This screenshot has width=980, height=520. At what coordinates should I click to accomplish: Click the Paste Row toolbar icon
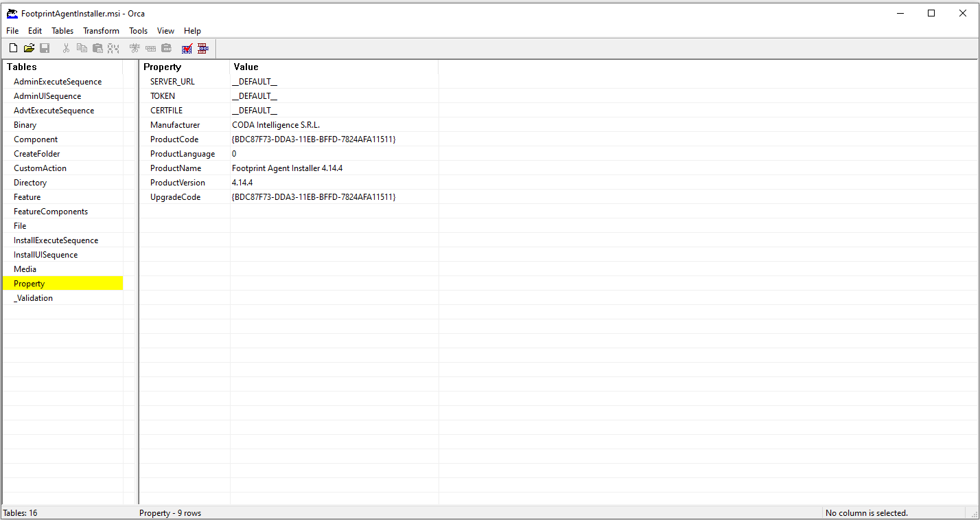coord(166,48)
